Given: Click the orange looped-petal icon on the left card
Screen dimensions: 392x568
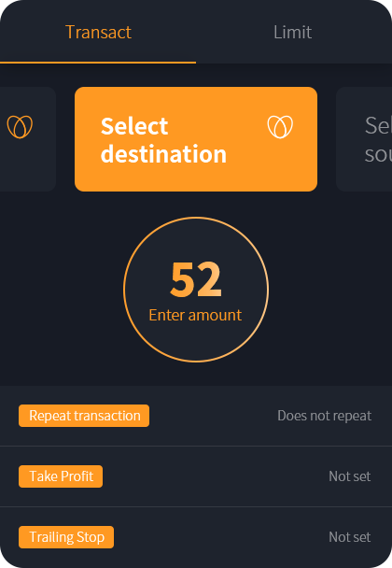Looking at the screenshot, I should pyautogui.click(x=20, y=127).
